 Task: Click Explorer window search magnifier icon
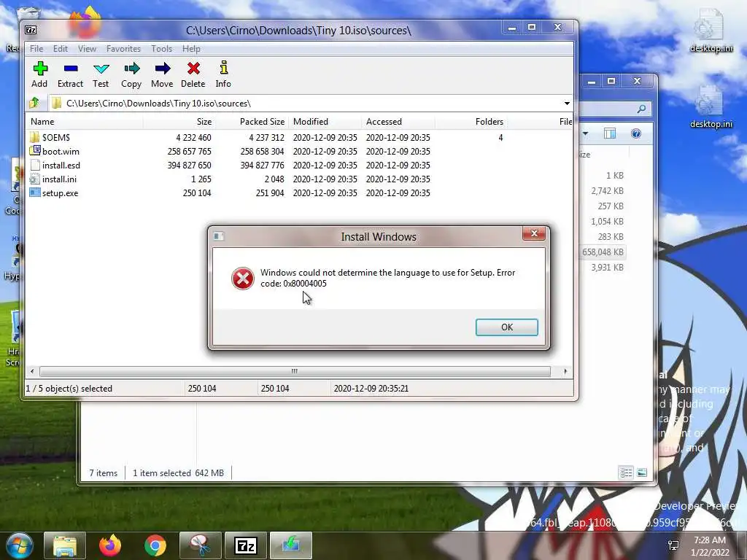coord(641,109)
